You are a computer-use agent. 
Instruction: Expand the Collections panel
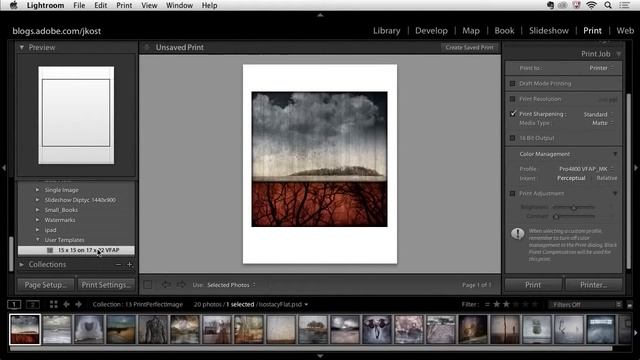(x=22, y=264)
